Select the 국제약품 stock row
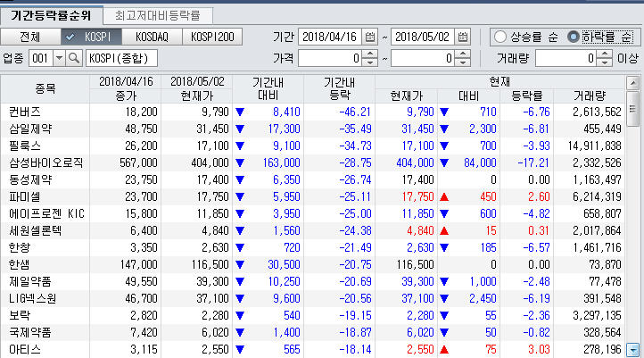This screenshot has width=644, height=358. (312, 332)
